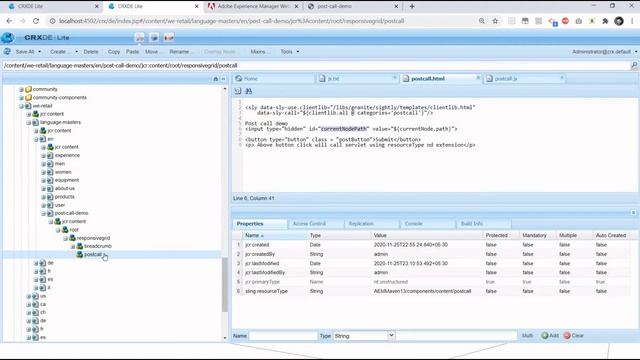The image size is (640, 360).
Task: Open the Home editor tab
Action: (x=274, y=78)
